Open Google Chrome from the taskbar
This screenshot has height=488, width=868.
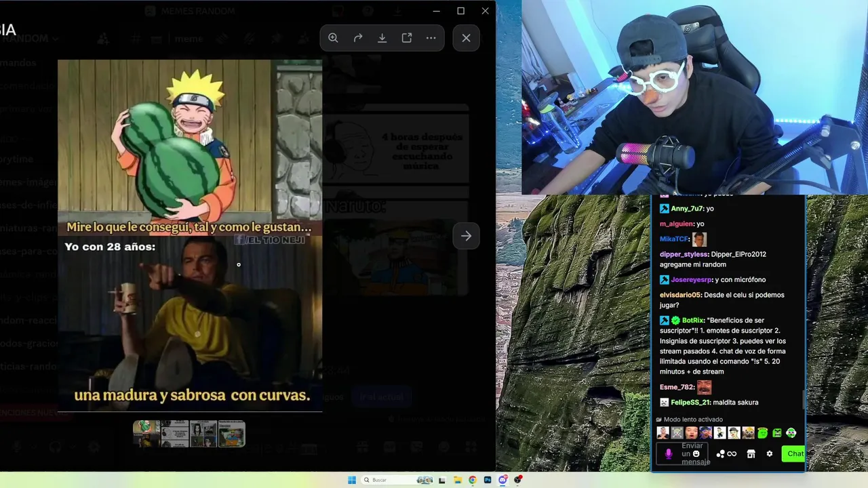point(473,480)
